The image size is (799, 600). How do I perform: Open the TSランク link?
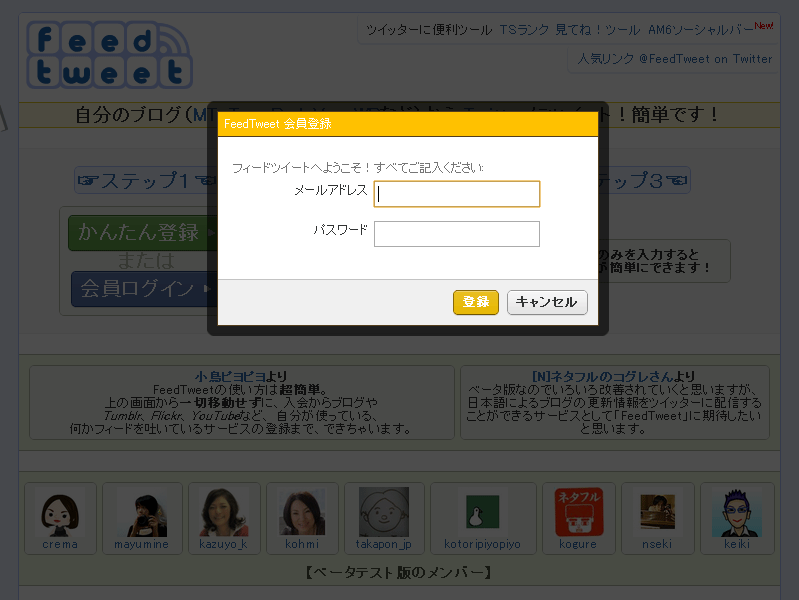pyautogui.click(x=524, y=30)
